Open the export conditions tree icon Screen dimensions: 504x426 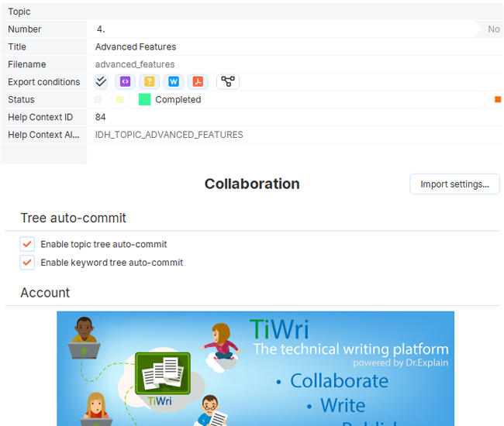pos(228,81)
